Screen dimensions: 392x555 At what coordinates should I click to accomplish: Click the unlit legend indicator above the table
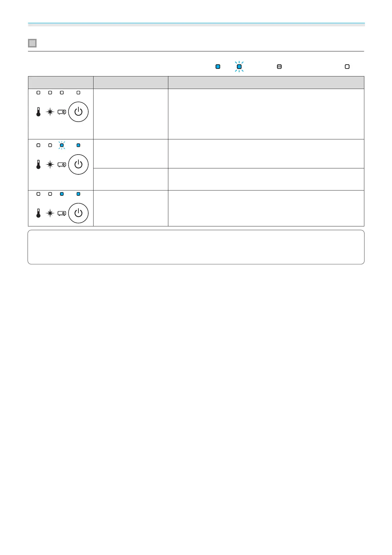click(347, 67)
